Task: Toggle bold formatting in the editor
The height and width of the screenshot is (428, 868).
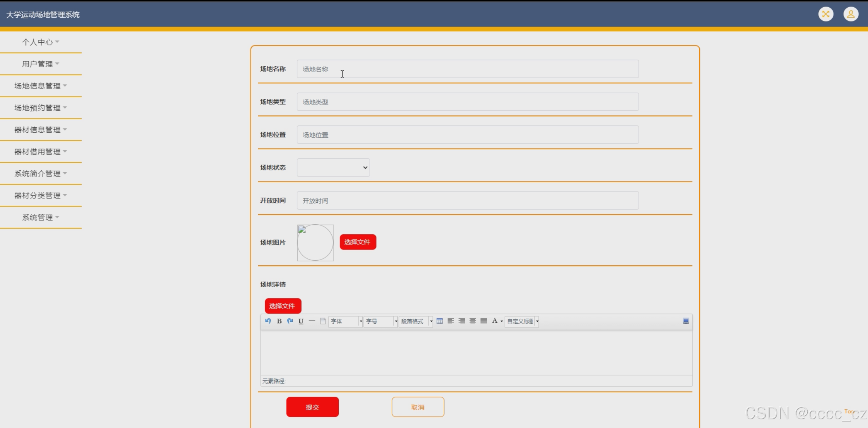Action: tap(279, 321)
